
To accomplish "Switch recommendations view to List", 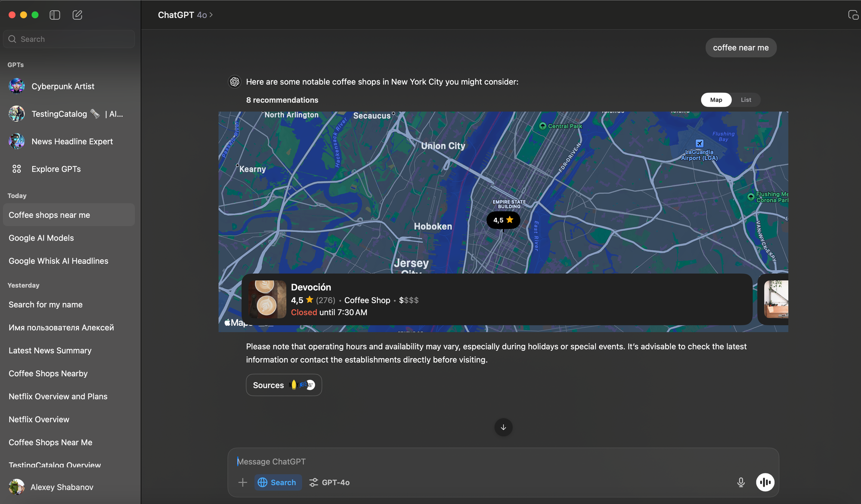I will click(x=746, y=100).
